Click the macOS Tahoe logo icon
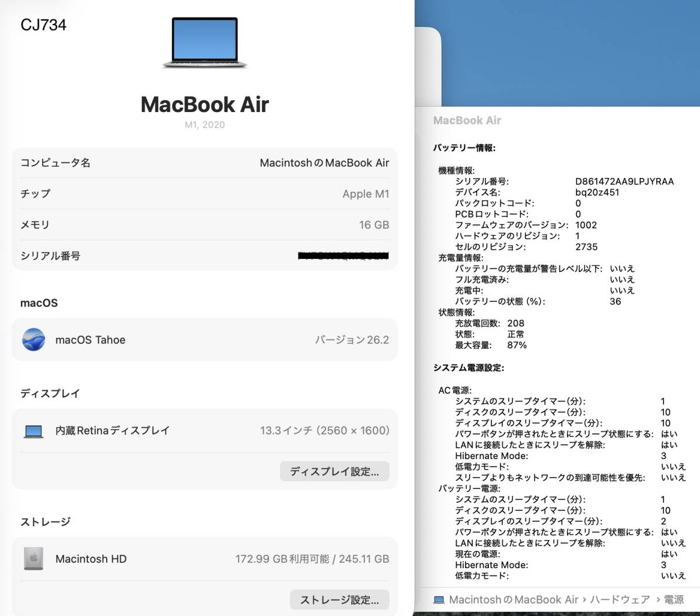 pos(34,339)
